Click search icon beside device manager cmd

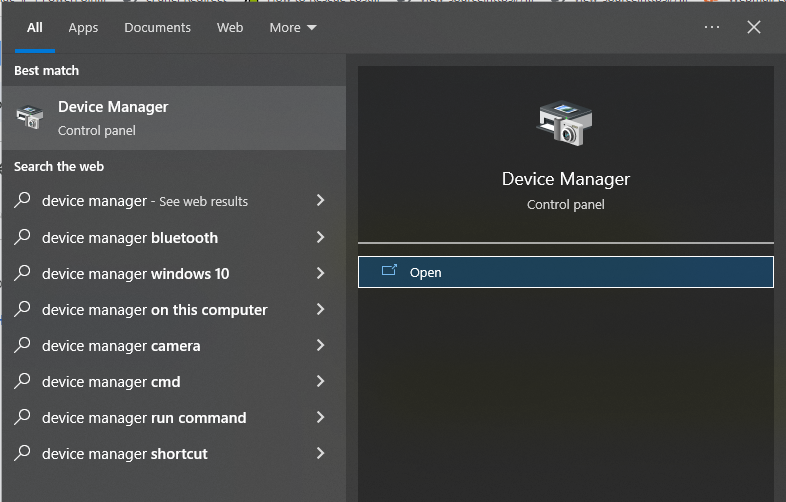click(22, 381)
